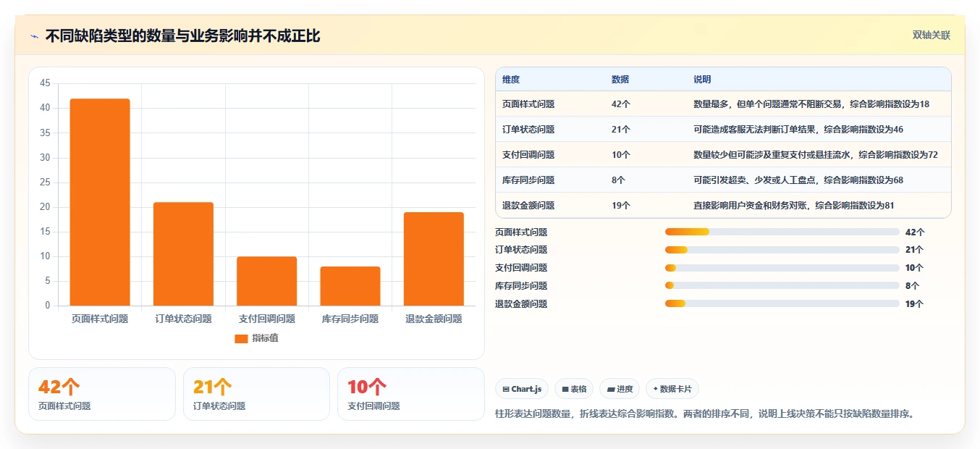Click 订单状态问题 cell in the table
Image resolution: width=980 pixels, height=449 pixels.
click(x=528, y=130)
